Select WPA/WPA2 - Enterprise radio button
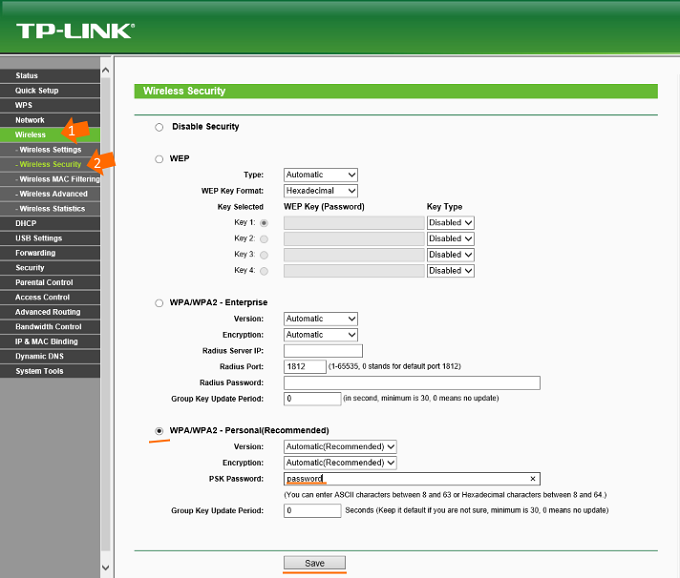The height and width of the screenshot is (578, 680). coord(159,303)
